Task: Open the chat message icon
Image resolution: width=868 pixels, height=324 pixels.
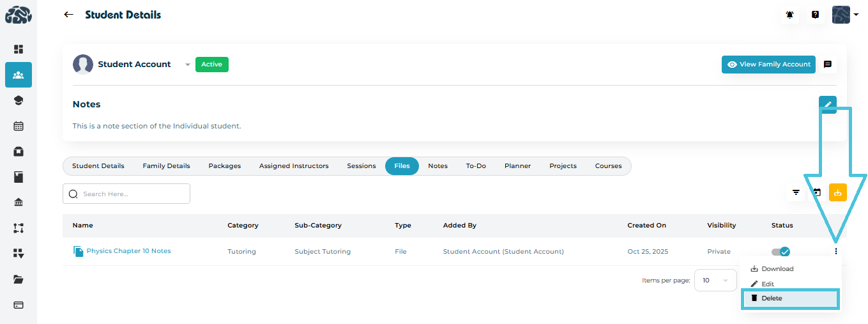Action: pyautogui.click(x=828, y=65)
